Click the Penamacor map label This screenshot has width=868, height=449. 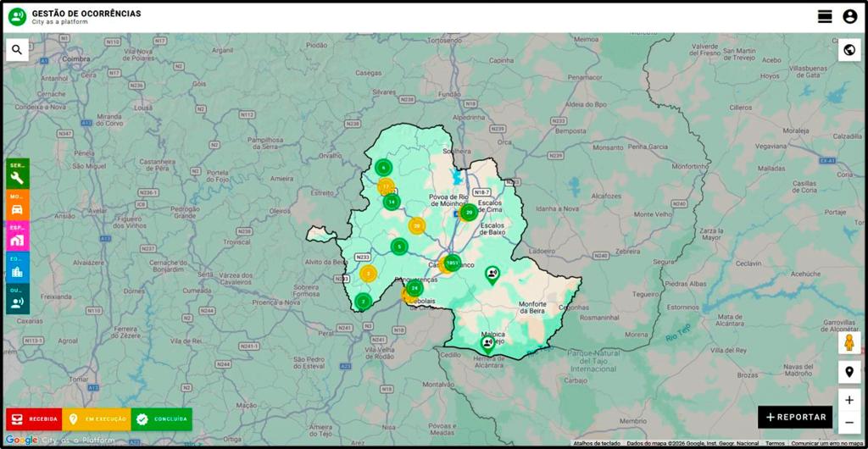585,77
